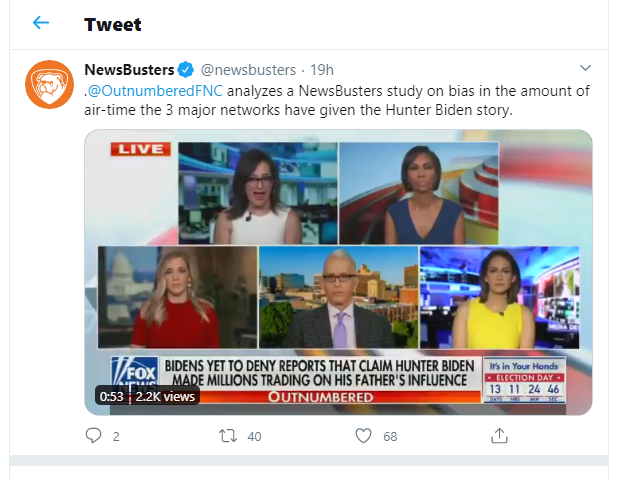Click the reply count 2
This screenshot has width=634, height=479.
coord(116,437)
